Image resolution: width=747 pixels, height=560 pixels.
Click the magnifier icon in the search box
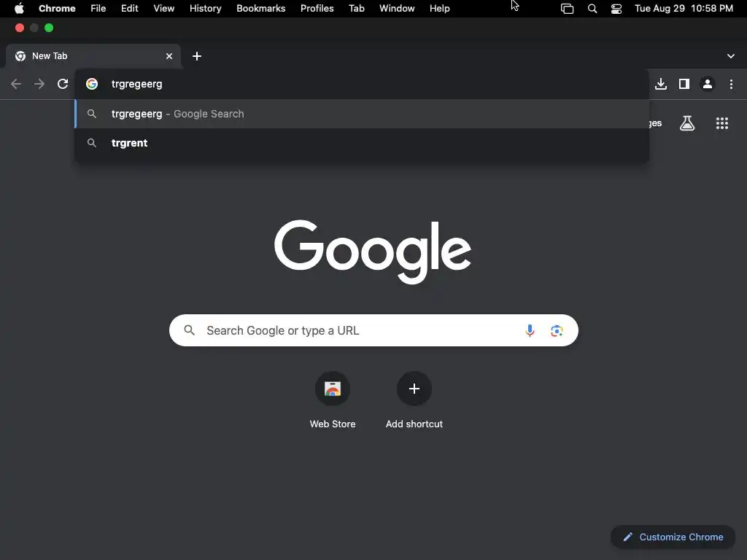click(189, 330)
